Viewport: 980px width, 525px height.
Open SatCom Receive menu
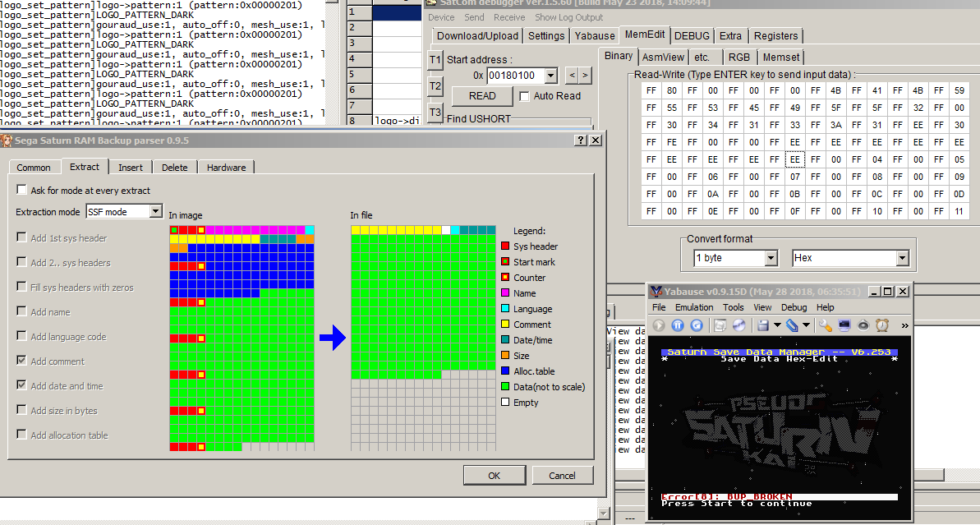point(509,17)
